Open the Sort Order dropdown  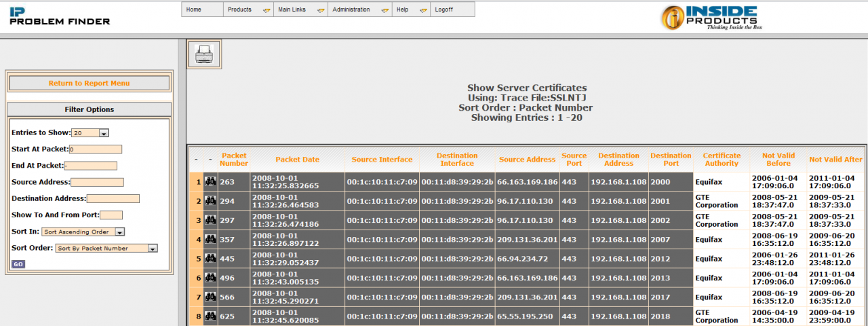(106, 249)
